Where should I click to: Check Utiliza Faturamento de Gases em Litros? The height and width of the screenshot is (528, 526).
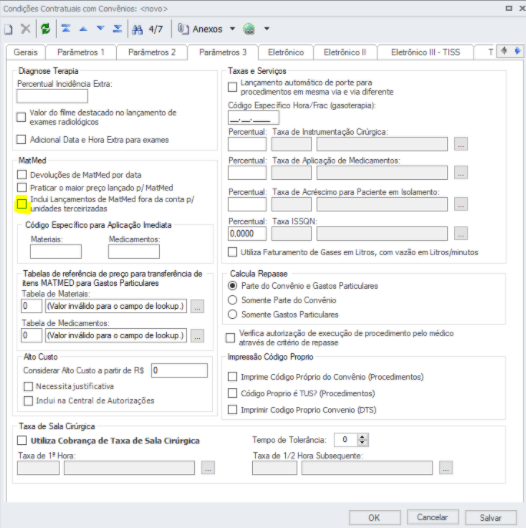coord(232,252)
